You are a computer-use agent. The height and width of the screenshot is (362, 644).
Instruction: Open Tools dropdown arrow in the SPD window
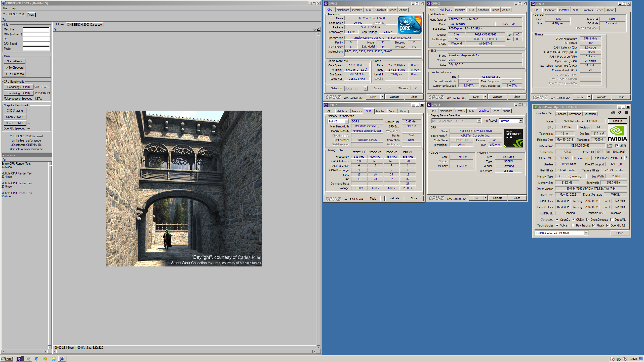tap(382, 198)
